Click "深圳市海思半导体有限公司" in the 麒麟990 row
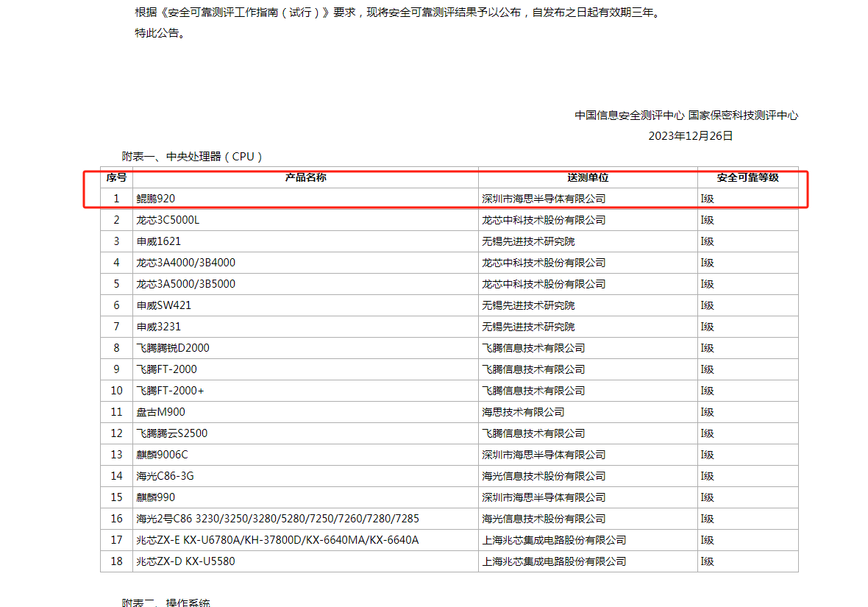868x607 pixels. tap(544, 497)
